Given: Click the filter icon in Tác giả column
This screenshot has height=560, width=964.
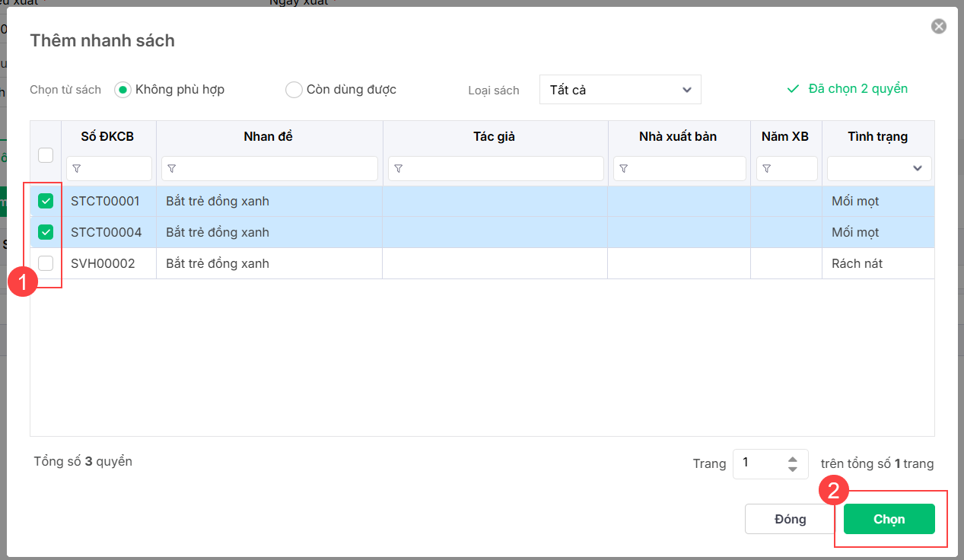Looking at the screenshot, I should click(398, 169).
